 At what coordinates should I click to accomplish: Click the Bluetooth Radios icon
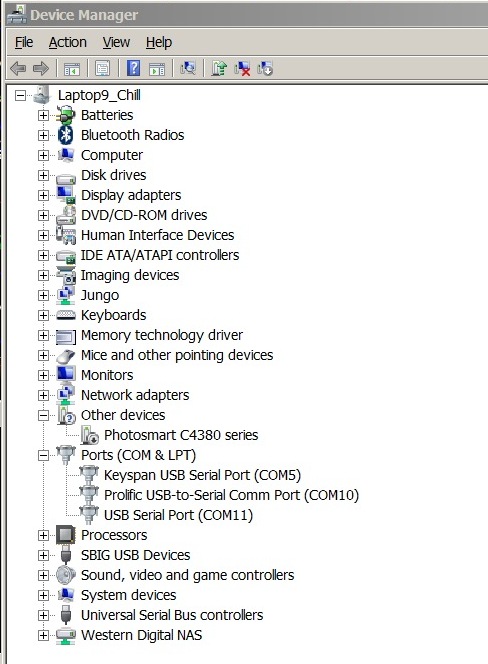coord(65,135)
